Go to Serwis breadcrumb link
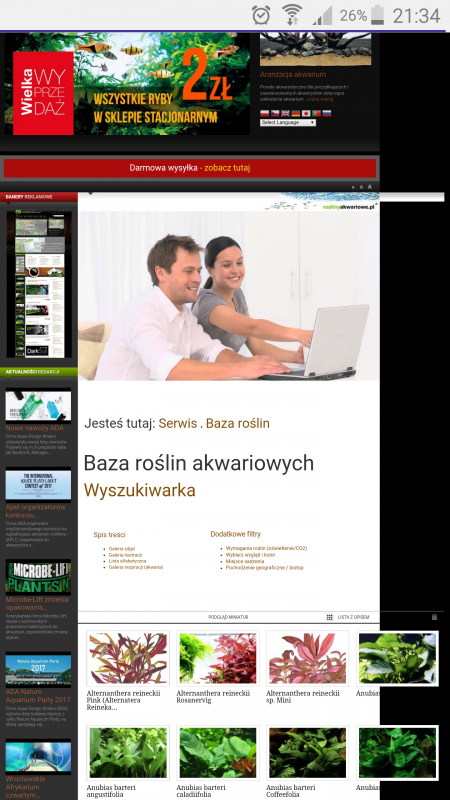This screenshot has width=450, height=800. [178, 423]
